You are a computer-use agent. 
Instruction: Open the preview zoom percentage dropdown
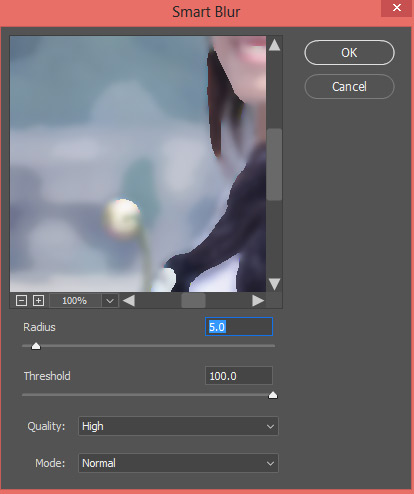(110, 301)
